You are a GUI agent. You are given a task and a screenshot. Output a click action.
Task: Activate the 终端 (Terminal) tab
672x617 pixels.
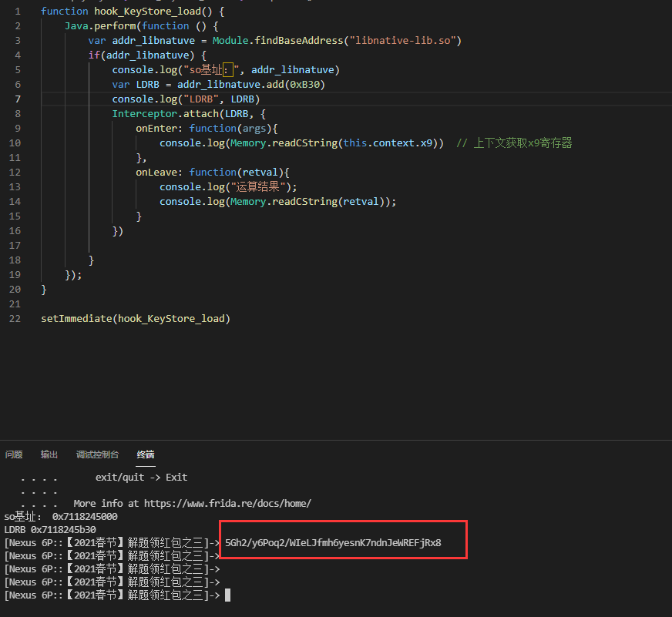click(146, 454)
